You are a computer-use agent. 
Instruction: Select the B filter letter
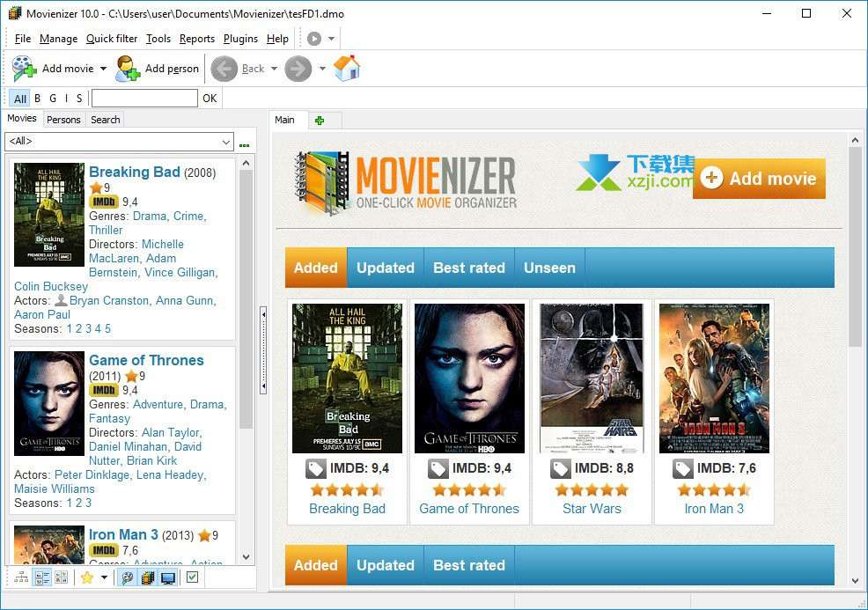(x=38, y=99)
